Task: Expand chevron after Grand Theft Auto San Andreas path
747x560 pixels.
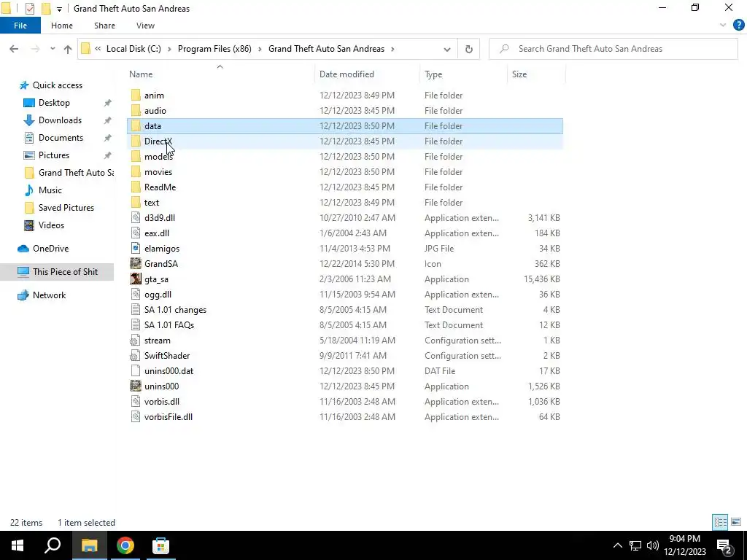Action: (392, 49)
